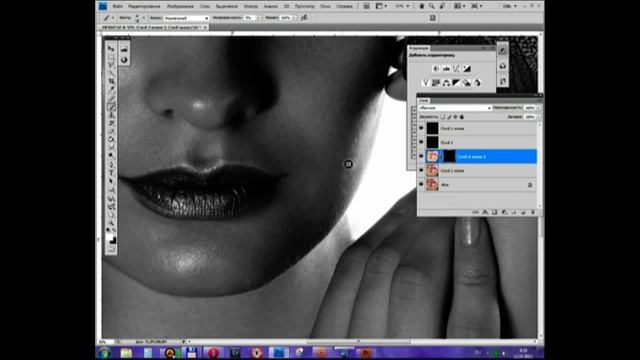Viewport: 640px width, 360px height.
Task: Toggle eye of second black-thumbnail layer
Action: click(421, 142)
